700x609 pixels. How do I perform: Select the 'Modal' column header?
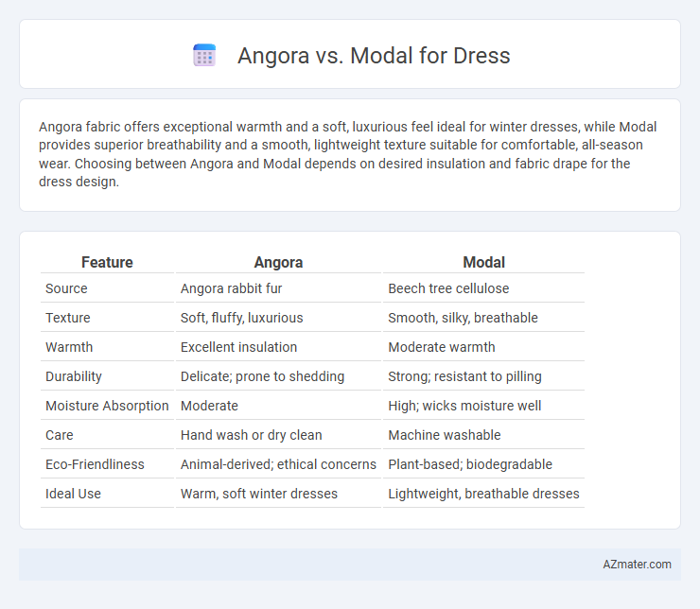[484, 262]
